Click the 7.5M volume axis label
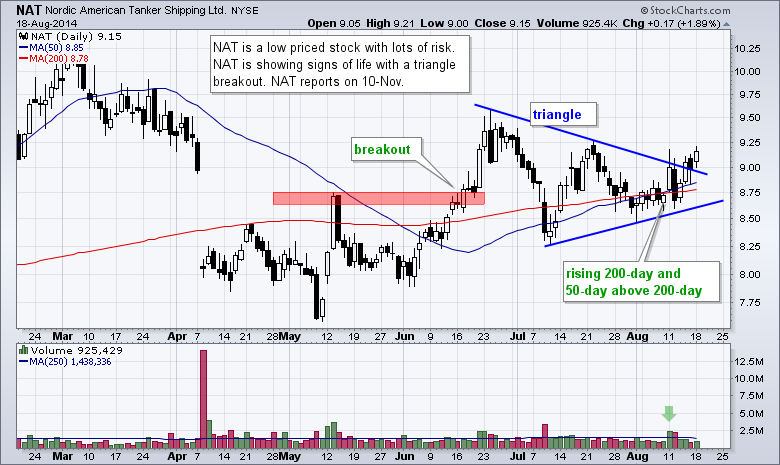This screenshot has height=465, width=780. click(752, 396)
